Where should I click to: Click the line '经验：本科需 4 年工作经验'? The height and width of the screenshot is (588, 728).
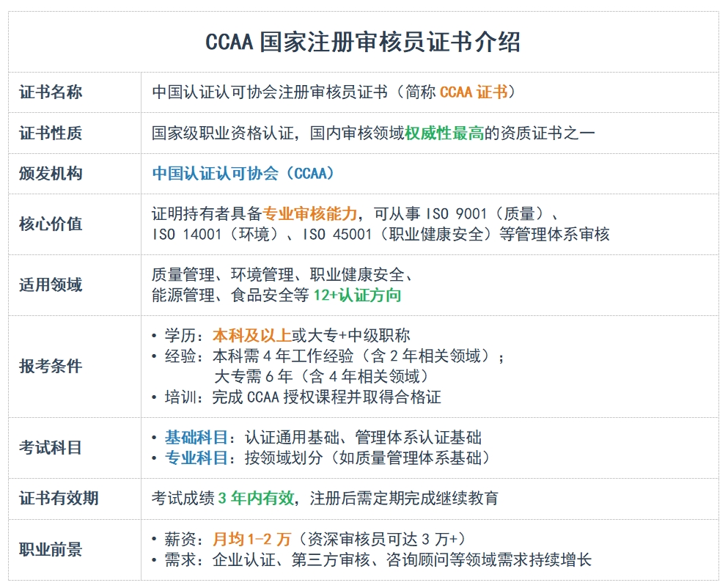328,356
